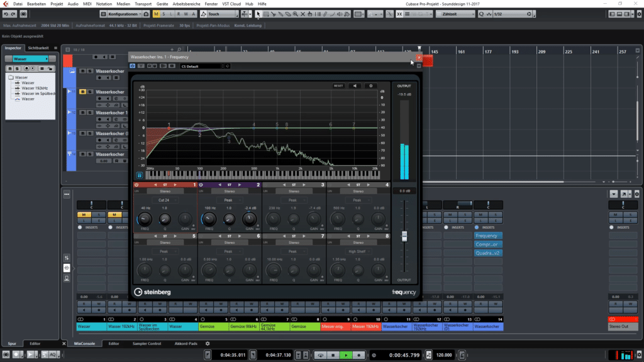Select Wasser 192kHz in visibility tree
Image resolution: width=644 pixels, height=362 pixels.
35,88
